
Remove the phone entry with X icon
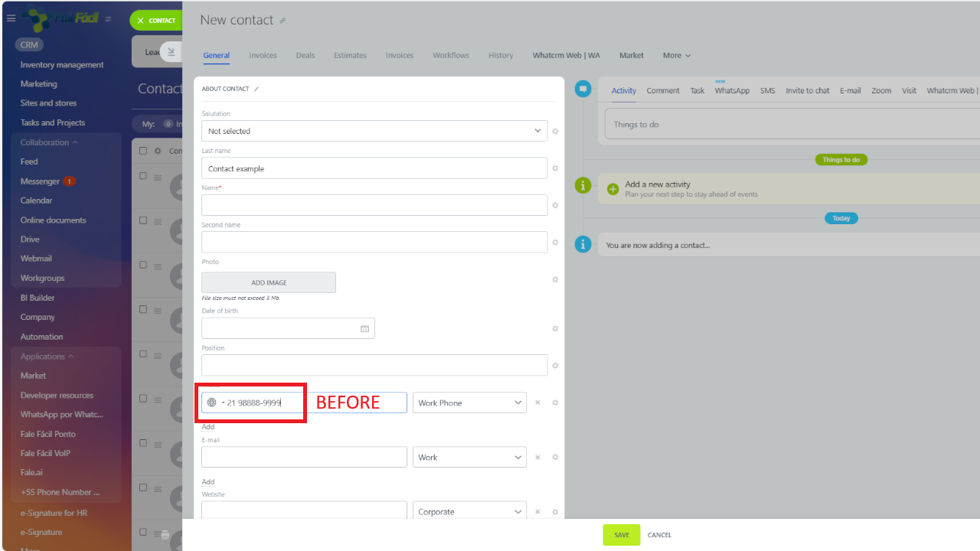coord(537,403)
